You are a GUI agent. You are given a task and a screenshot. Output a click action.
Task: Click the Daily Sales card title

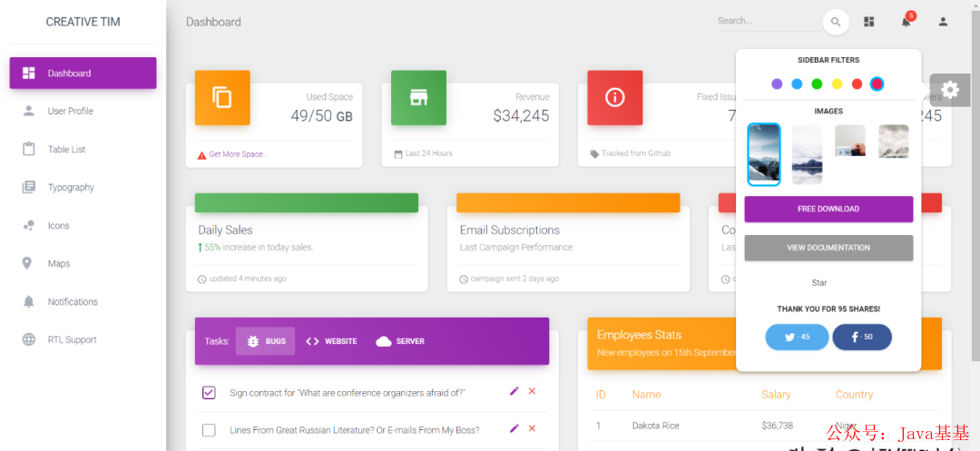pos(225,230)
